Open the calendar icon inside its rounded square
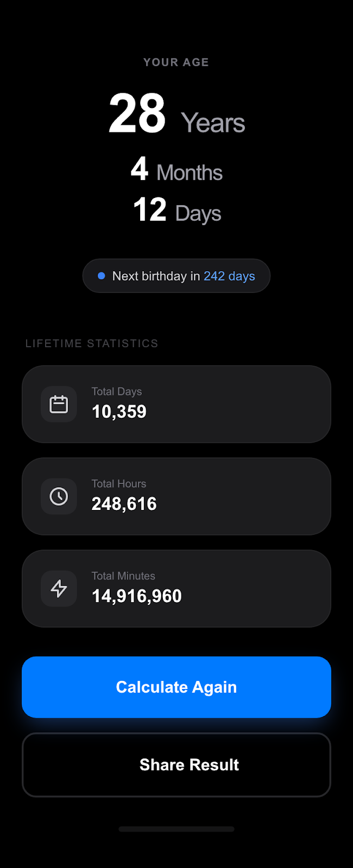Screen dimensions: 353x868 tap(59, 404)
